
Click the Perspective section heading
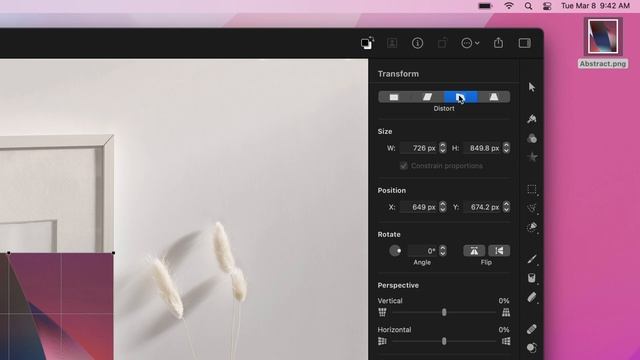coord(398,285)
